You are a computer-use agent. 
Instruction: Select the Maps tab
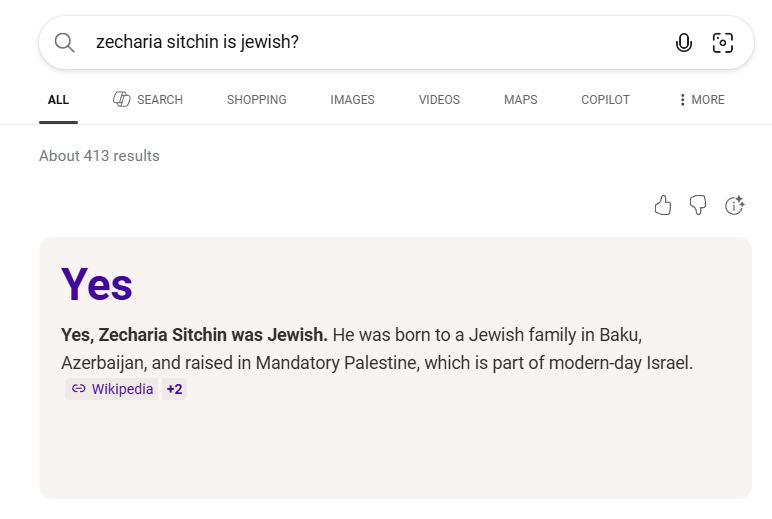520,100
